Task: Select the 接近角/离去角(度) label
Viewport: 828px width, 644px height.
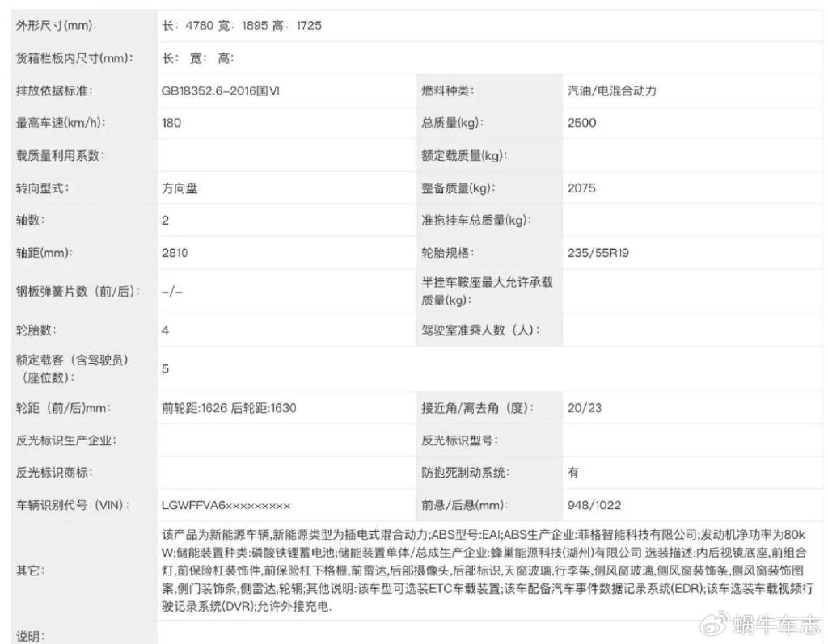Action: click(x=478, y=408)
